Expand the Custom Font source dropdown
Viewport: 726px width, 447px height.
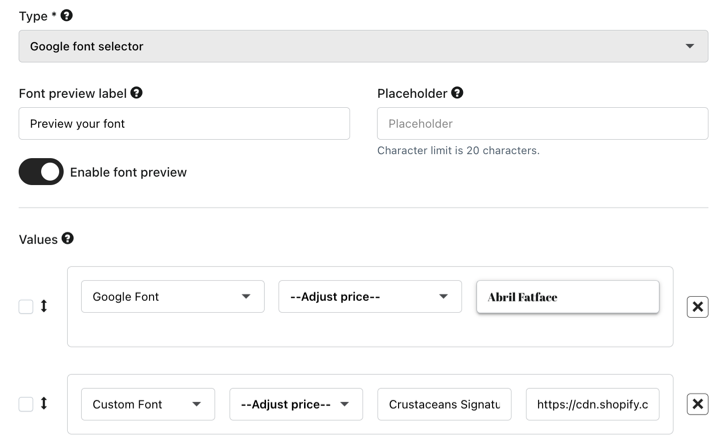[x=148, y=404]
